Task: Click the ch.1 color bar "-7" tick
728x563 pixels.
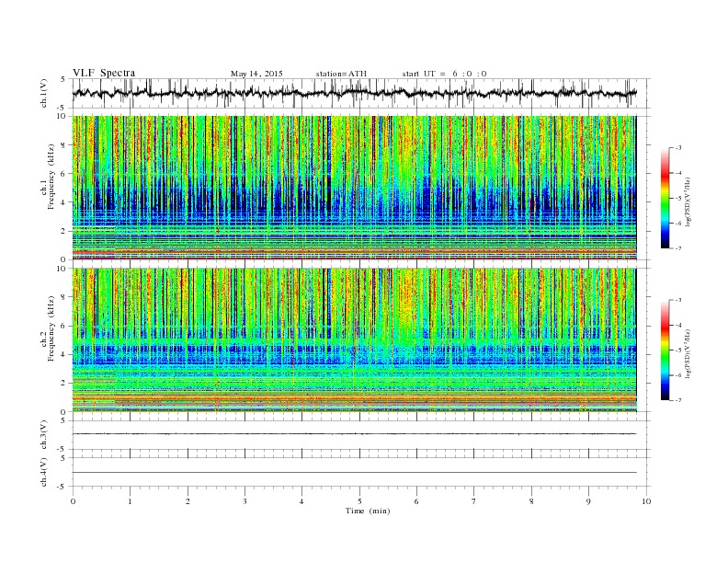Action: pos(677,248)
